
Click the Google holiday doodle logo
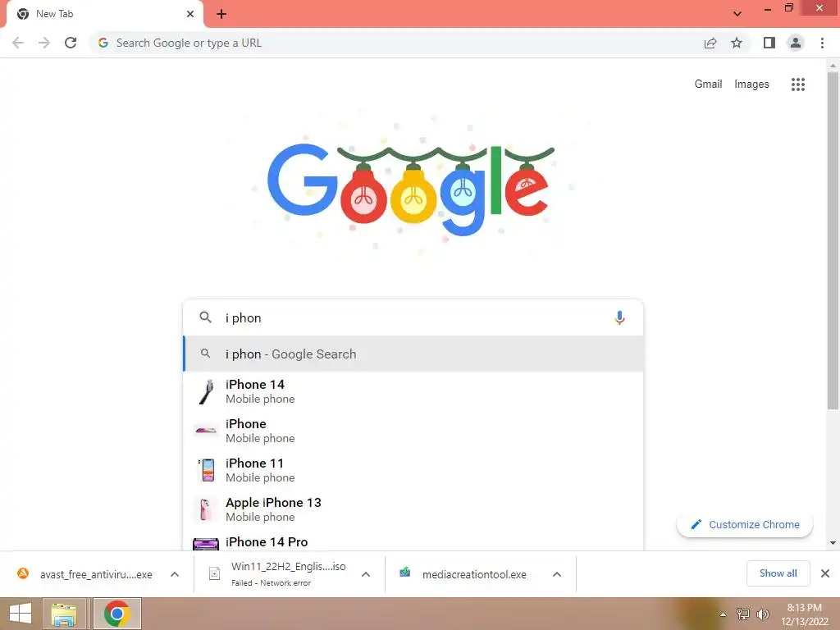(x=411, y=188)
